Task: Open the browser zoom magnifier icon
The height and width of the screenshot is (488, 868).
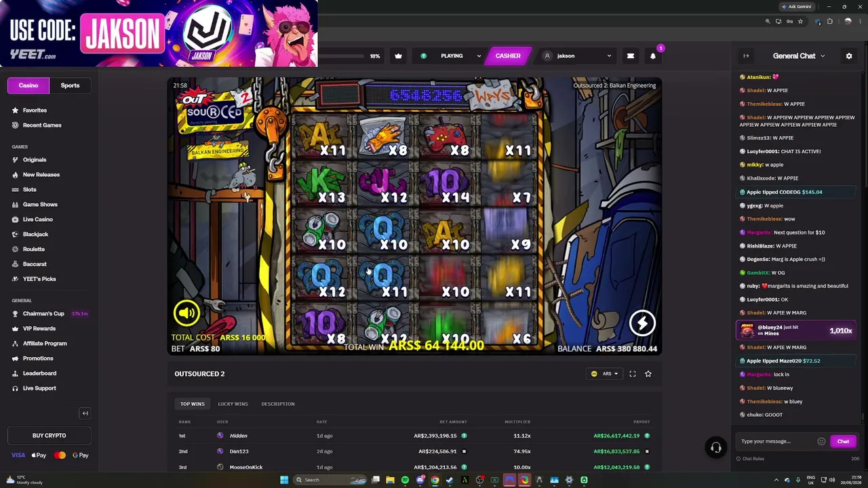Action: [768, 22]
